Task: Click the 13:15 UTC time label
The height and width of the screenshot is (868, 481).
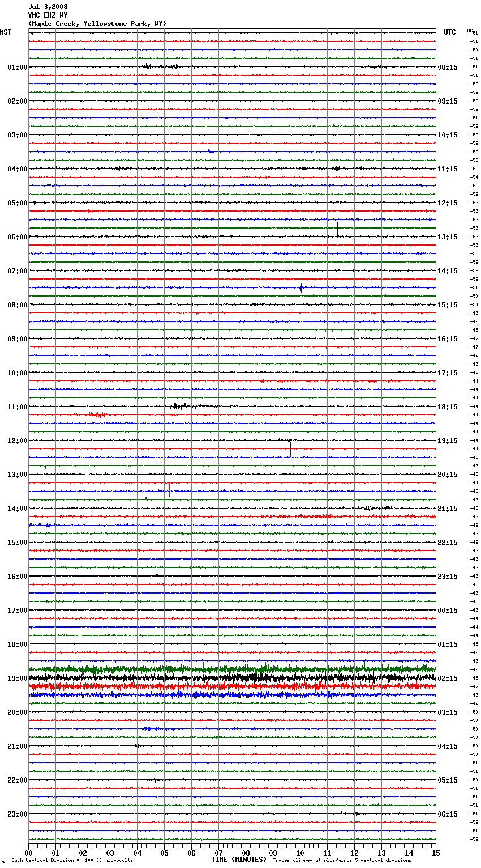Action: coord(448,237)
